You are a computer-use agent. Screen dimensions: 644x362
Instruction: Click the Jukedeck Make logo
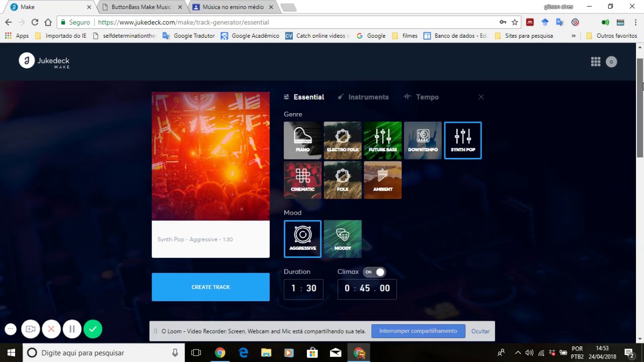[x=44, y=61]
